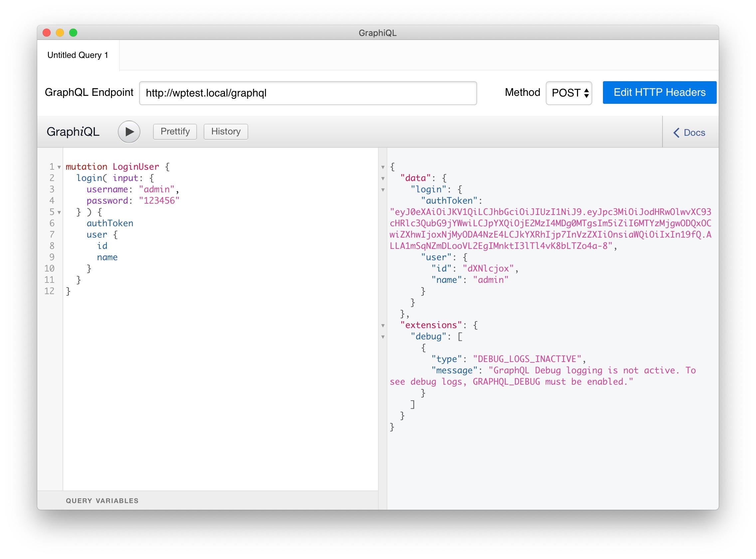This screenshot has width=756, height=559.
Task: Execute the LoginUser mutation with the play button
Action: coord(129,132)
